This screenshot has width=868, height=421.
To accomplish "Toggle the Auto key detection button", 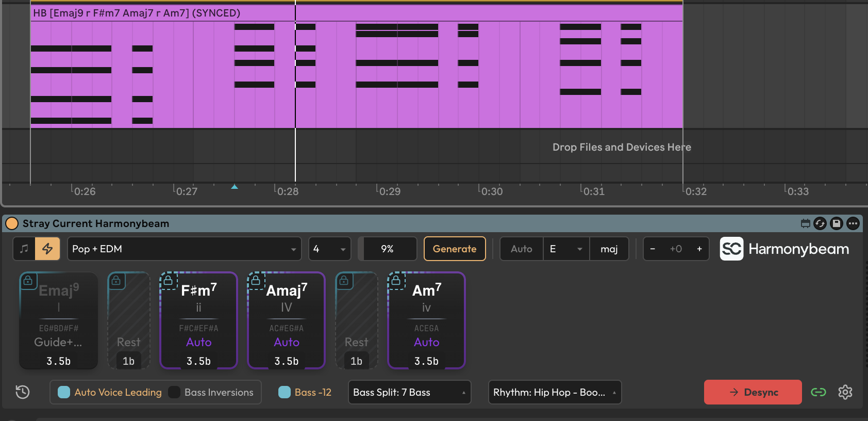I will (521, 249).
